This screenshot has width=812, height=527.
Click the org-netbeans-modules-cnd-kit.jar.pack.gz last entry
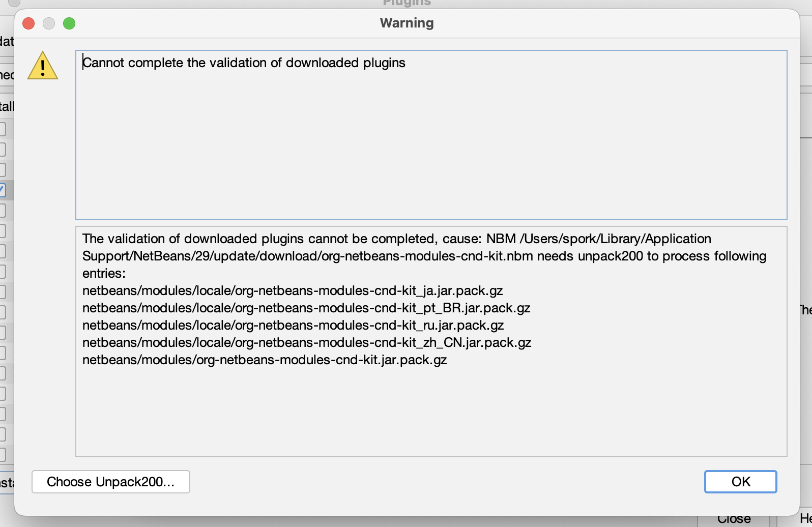click(x=265, y=360)
